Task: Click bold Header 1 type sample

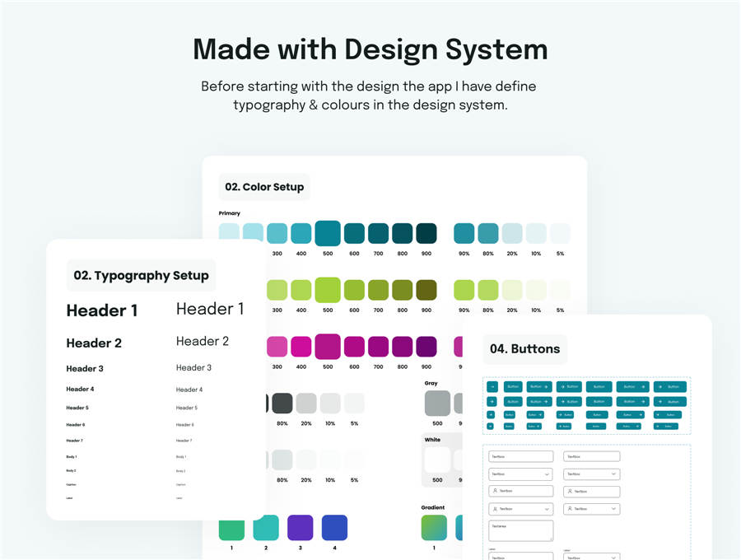Action: (x=102, y=310)
